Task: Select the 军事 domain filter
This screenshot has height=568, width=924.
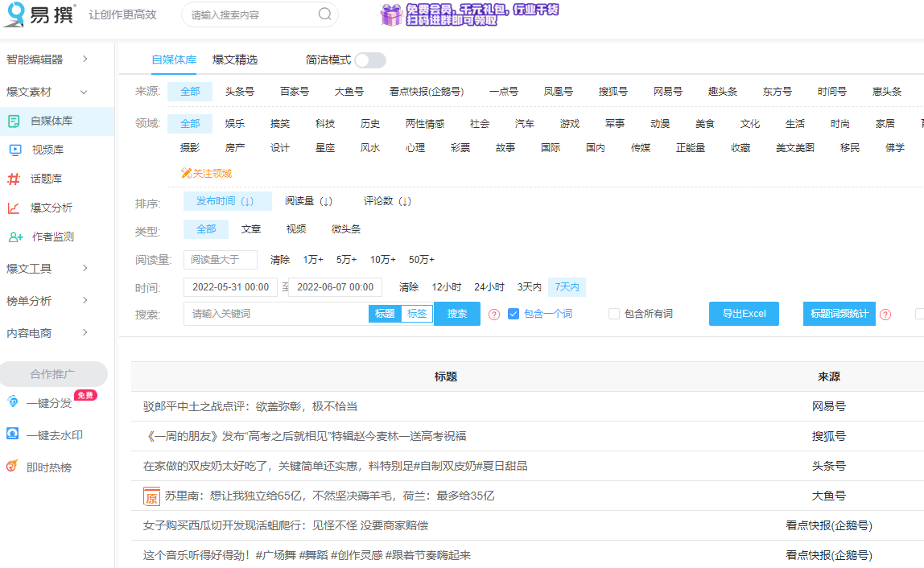Action: 615,124
